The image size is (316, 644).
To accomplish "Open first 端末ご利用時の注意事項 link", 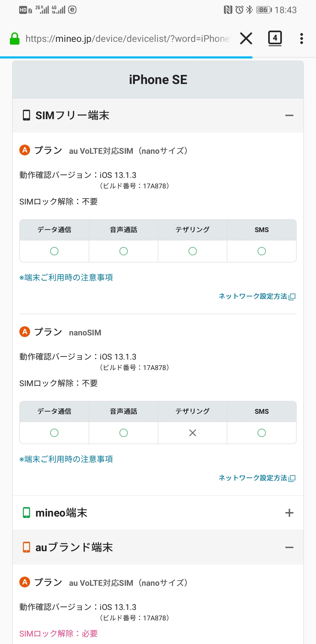I will click(66, 277).
